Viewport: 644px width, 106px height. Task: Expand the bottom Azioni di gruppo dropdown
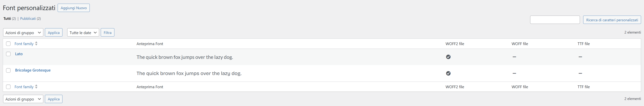coord(23,99)
